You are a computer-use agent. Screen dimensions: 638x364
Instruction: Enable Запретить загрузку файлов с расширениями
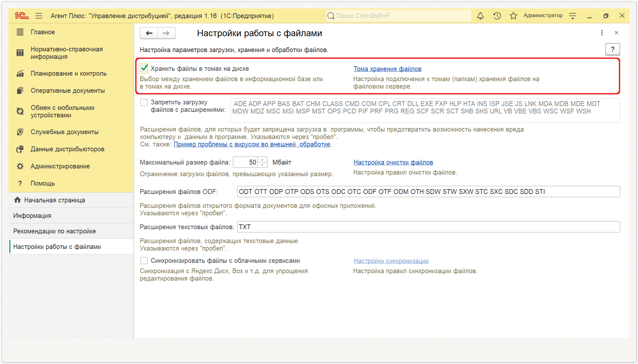tap(144, 102)
